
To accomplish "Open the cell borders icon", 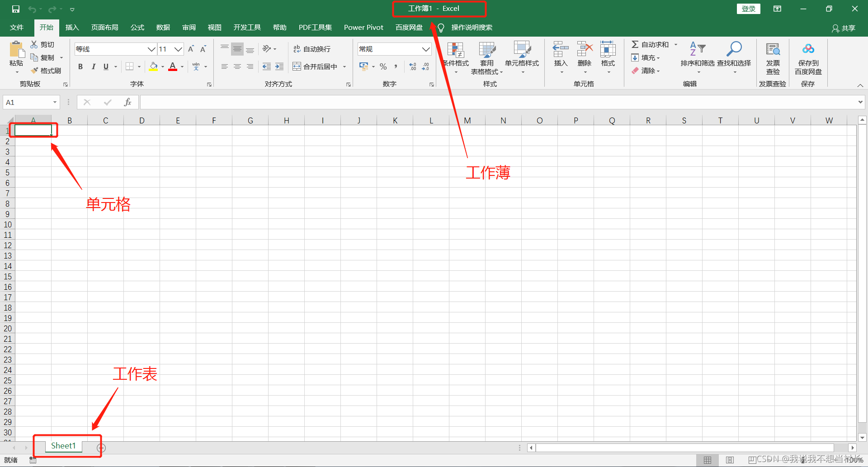I will 129,66.
